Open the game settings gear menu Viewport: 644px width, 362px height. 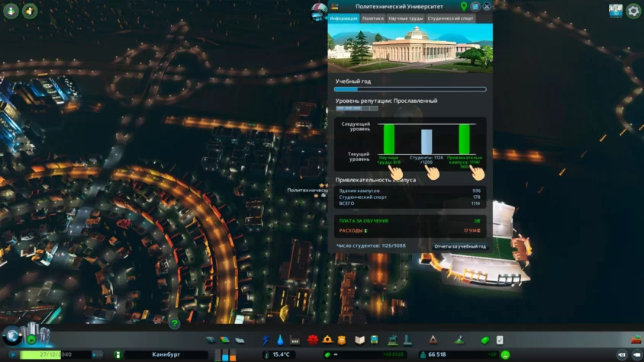click(633, 11)
